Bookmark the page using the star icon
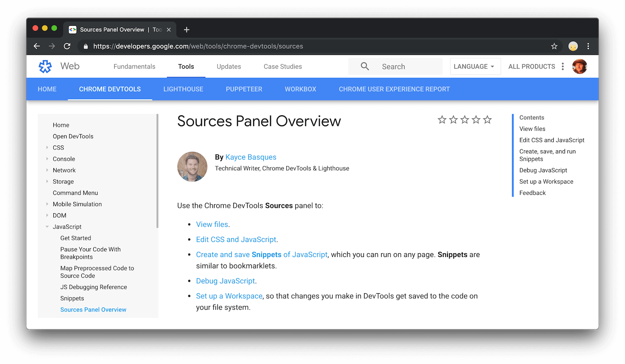Viewport: 625px width, 364px height. coord(554,46)
